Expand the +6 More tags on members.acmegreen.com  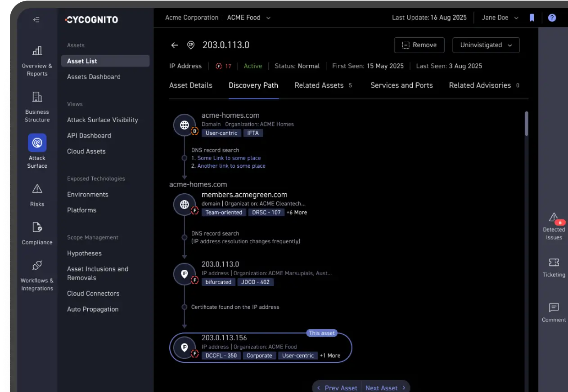point(297,213)
